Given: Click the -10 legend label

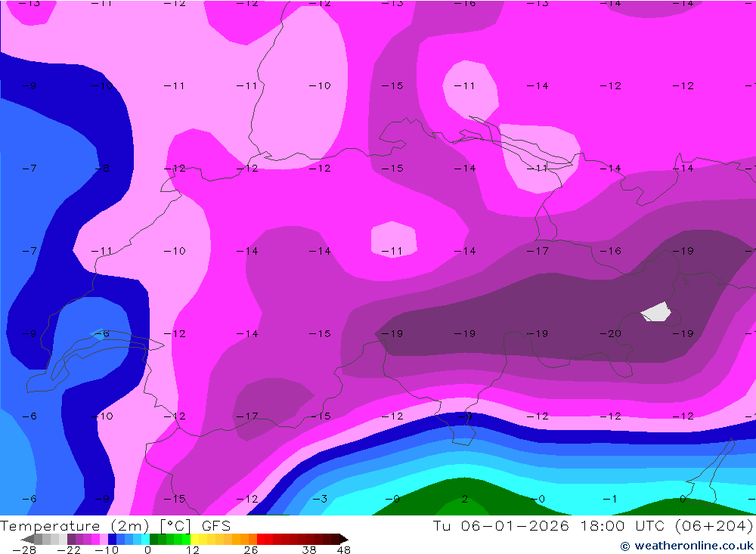Looking at the screenshot, I should coord(107,550).
